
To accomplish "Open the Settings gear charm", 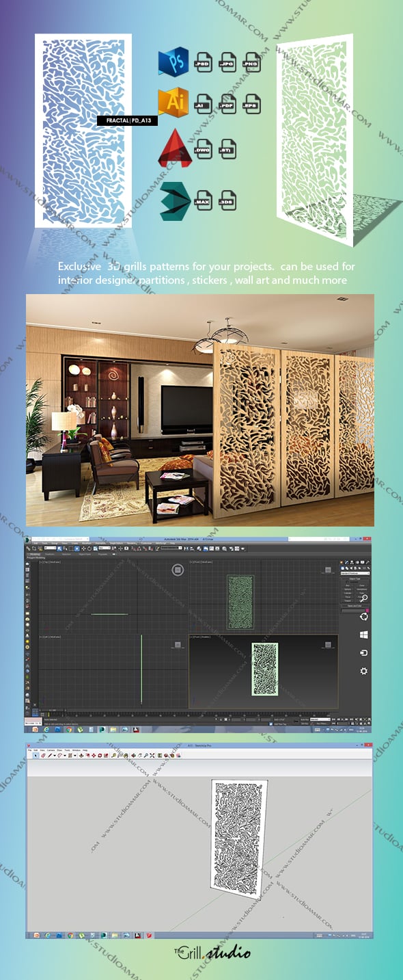I will click(364, 672).
